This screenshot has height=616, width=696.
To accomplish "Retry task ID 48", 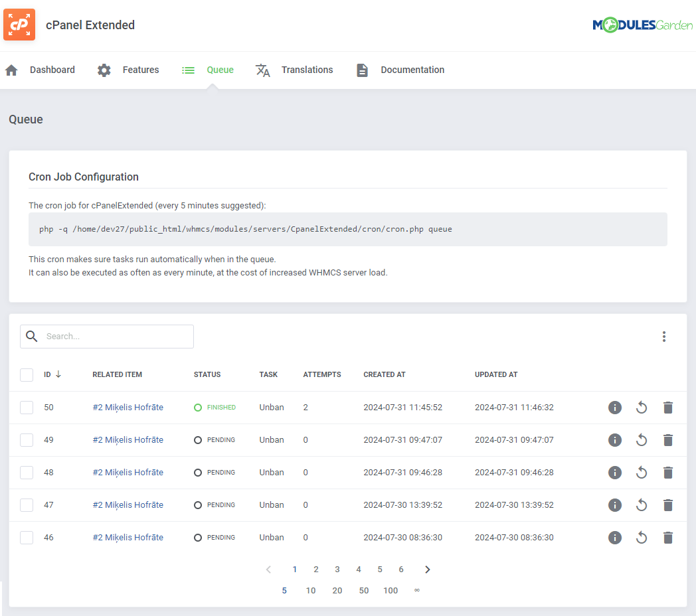I will coord(642,472).
